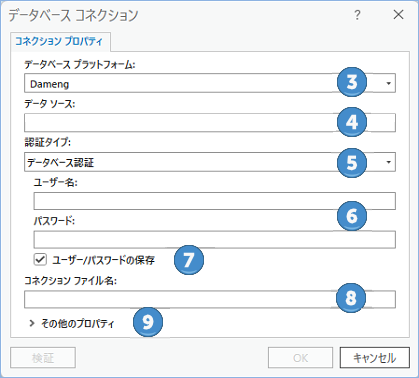
Task: Click the データ ソース input field
Action: tap(210, 123)
